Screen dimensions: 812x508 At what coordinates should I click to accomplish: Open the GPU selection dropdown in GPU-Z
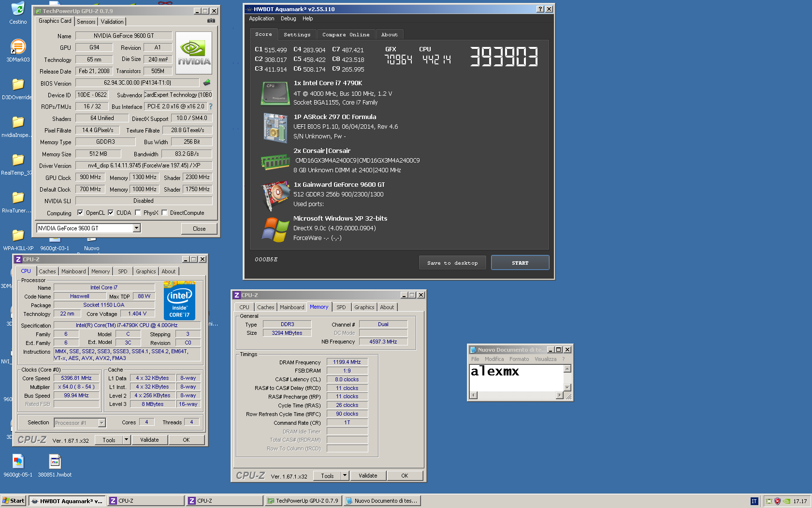point(137,228)
